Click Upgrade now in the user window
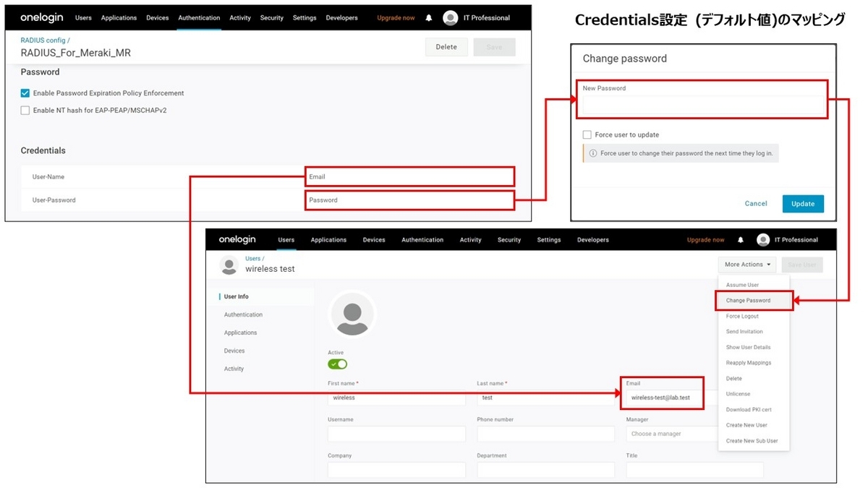The width and height of the screenshot is (868, 488). tap(705, 240)
